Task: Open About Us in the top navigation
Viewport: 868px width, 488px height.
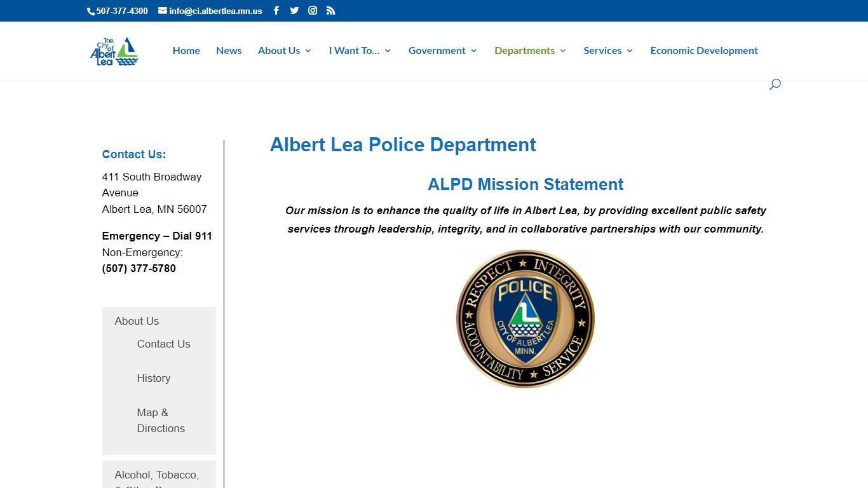Action: [x=279, y=50]
